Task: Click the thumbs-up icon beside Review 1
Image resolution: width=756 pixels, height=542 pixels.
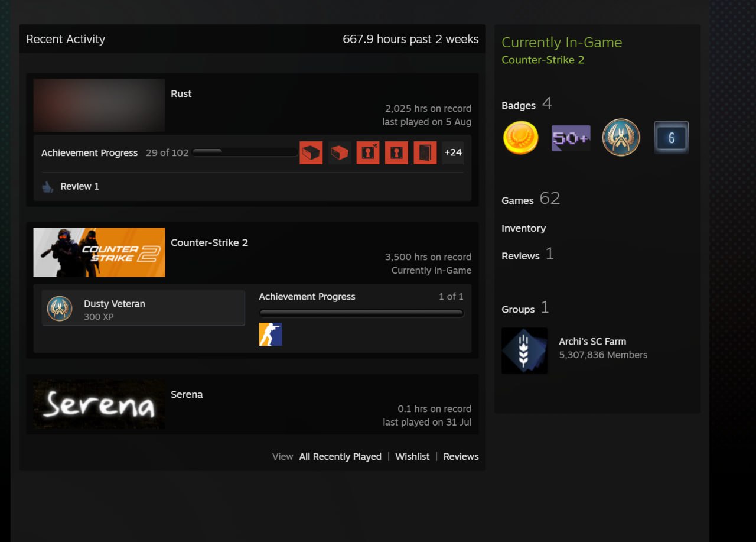Action: point(48,187)
